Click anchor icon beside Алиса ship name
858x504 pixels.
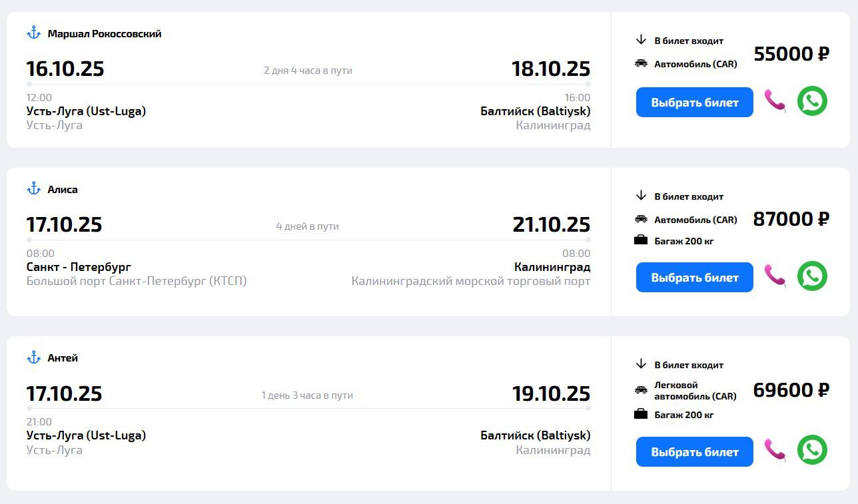coord(34,188)
